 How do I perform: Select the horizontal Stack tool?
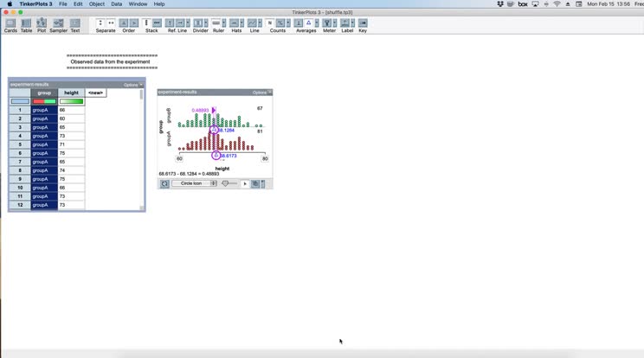pos(157,23)
